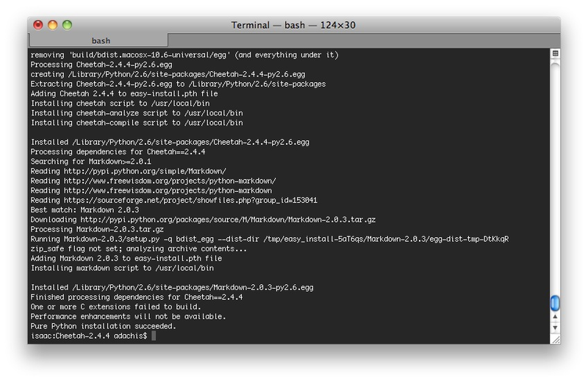Click 'Pure Python installation succeeded.' line
Viewport: 588px width, 382px height.
[x=104, y=326]
